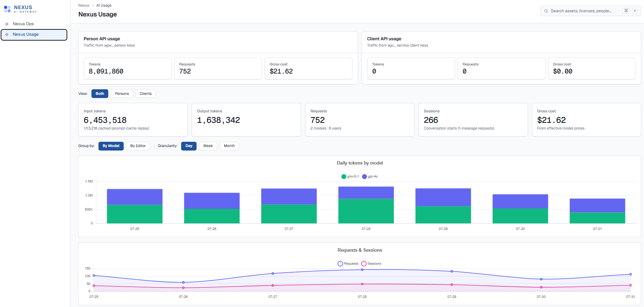Image resolution: width=644 pixels, height=307 pixels.
Task: Click the 'Requests & Sessions' chart title
Action: click(x=360, y=250)
